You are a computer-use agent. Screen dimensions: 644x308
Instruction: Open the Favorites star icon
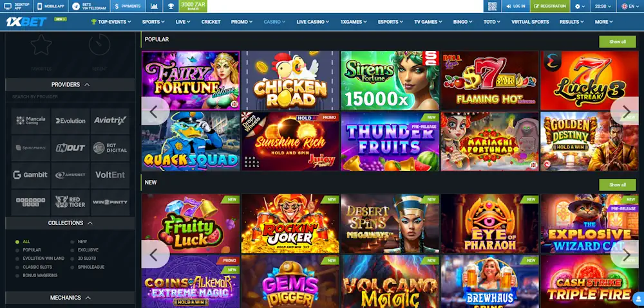tap(41, 45)
